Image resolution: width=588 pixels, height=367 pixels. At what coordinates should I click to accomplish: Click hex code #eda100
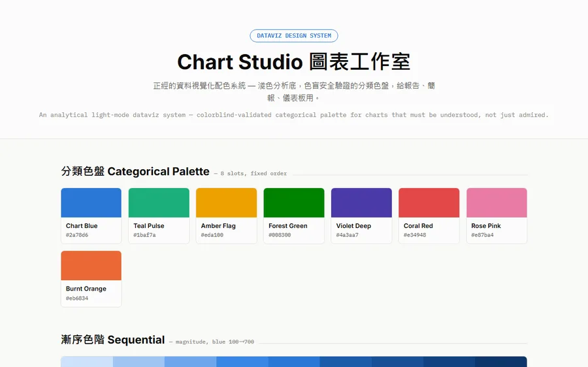(x=212, y=235)
